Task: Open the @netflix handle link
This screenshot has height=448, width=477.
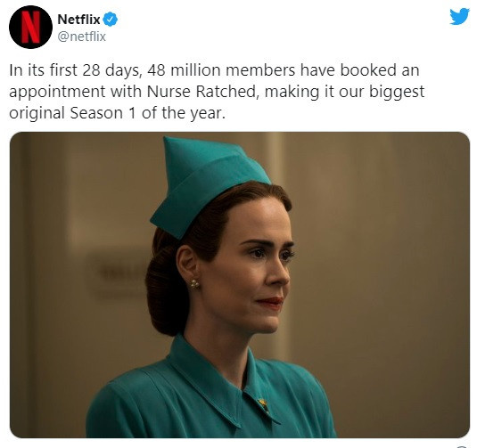Action: coord(81,37)
